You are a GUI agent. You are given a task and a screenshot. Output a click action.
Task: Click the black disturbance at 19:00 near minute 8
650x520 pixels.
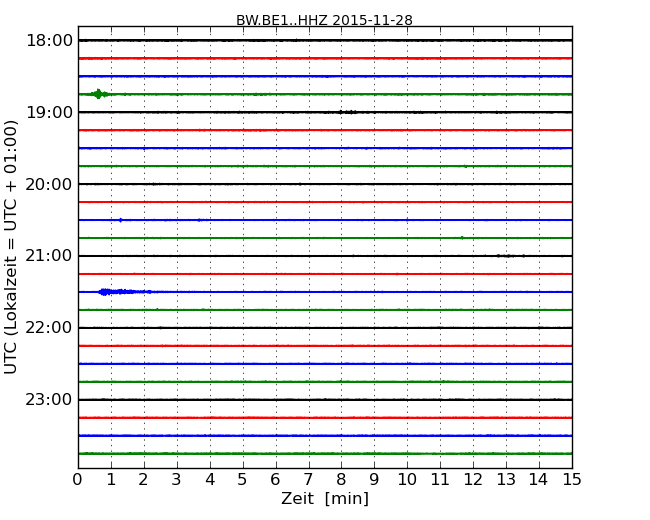click(347, 112)
